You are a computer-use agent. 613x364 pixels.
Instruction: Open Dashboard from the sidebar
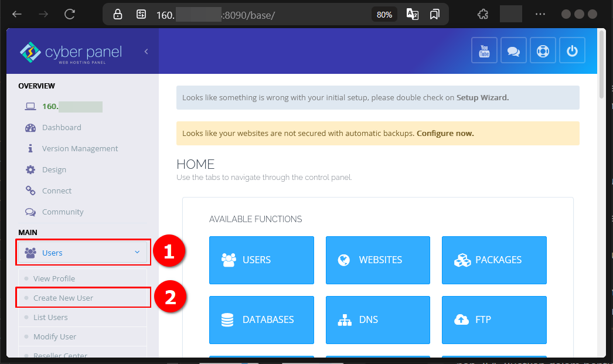(62, 127)
